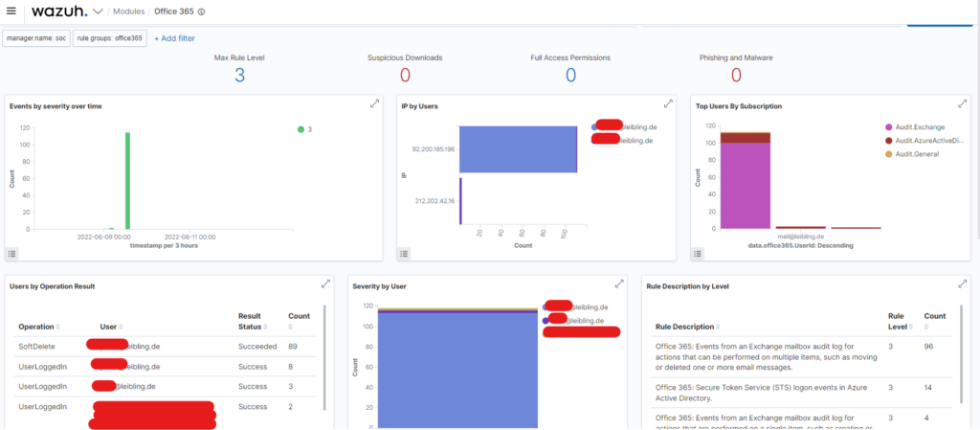Click the scrollbar of Users by Operation Result
The width and height of the screenshot is (980, 430).
tap(325, 357)
